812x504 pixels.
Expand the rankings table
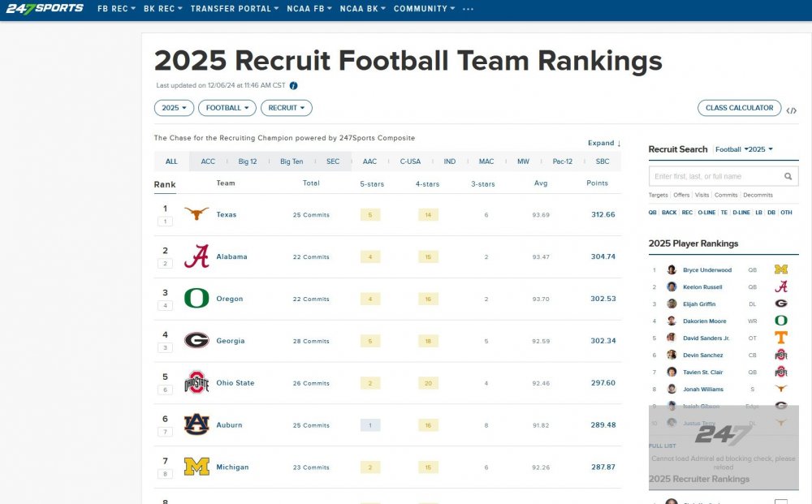(604, 143)
